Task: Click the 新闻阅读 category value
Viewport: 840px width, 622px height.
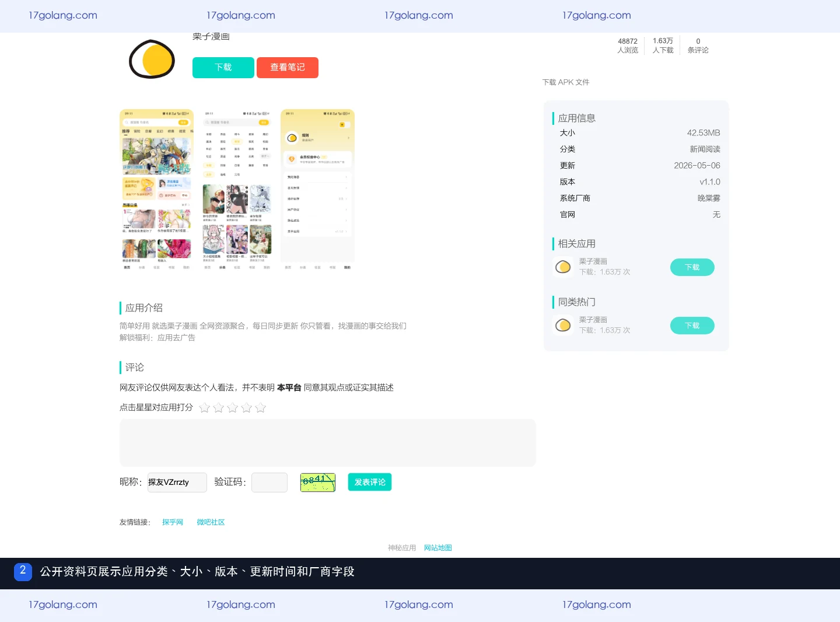Action: (x=705, y=149)
